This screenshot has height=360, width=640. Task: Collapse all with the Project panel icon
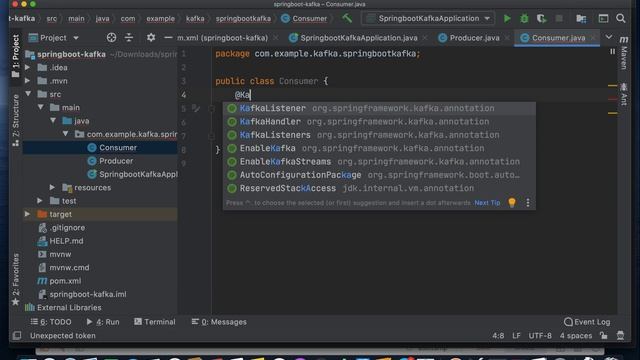[129, 38]
